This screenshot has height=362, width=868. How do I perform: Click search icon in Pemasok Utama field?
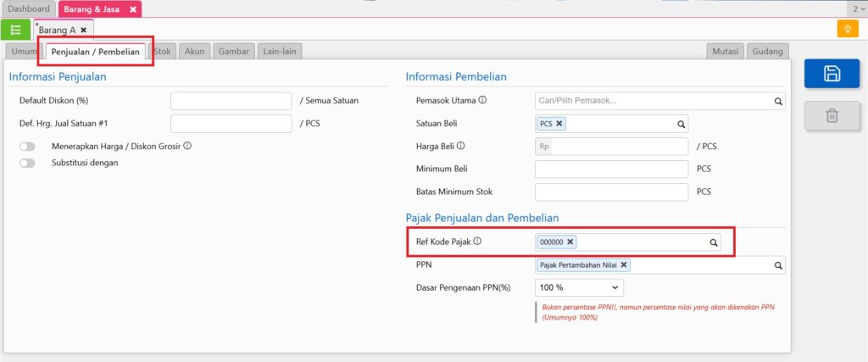[778, 101]
